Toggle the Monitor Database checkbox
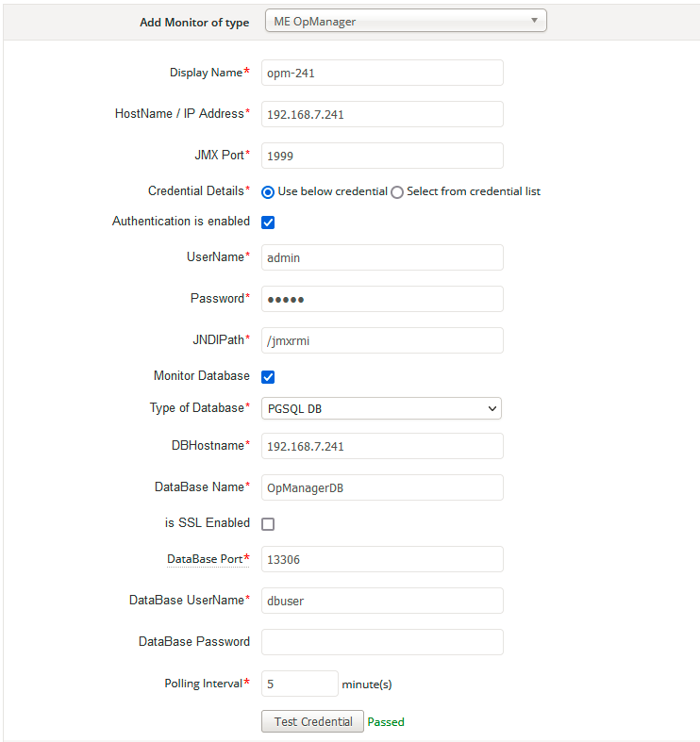Viewport: 700px width, 742px height. click(x=268, y=377)
